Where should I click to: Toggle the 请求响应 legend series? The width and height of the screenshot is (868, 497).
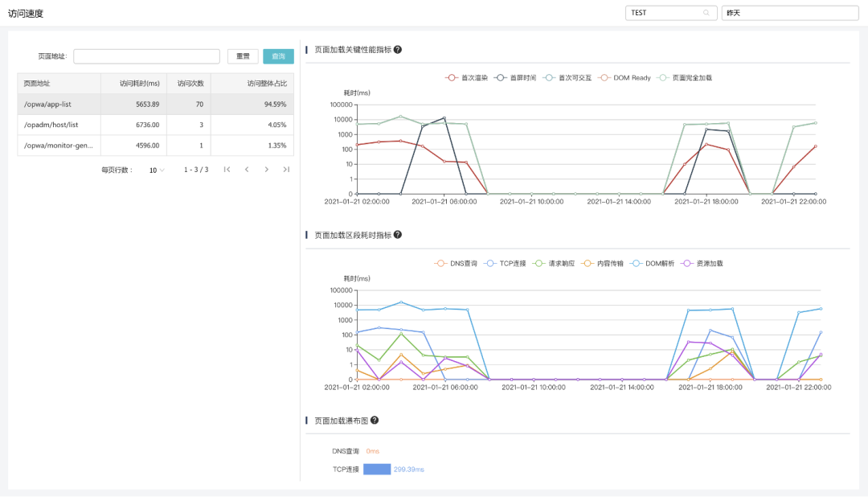[x=554, y=263]
